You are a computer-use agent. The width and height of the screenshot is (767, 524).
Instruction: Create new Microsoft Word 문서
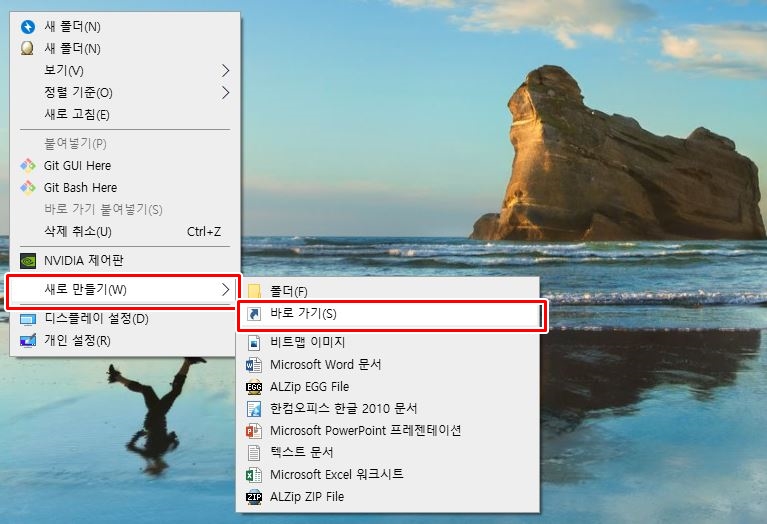click(x=388, y=365)
